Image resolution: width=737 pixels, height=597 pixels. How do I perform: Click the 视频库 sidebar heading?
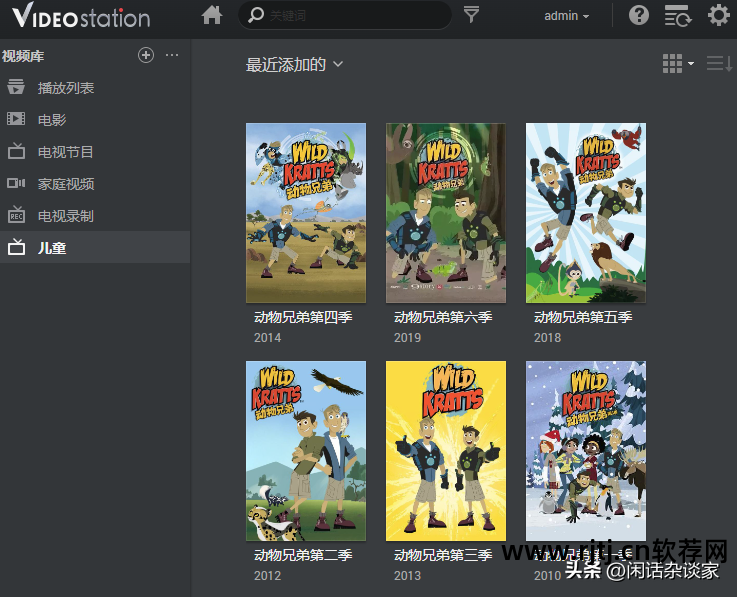coord(23,56)
